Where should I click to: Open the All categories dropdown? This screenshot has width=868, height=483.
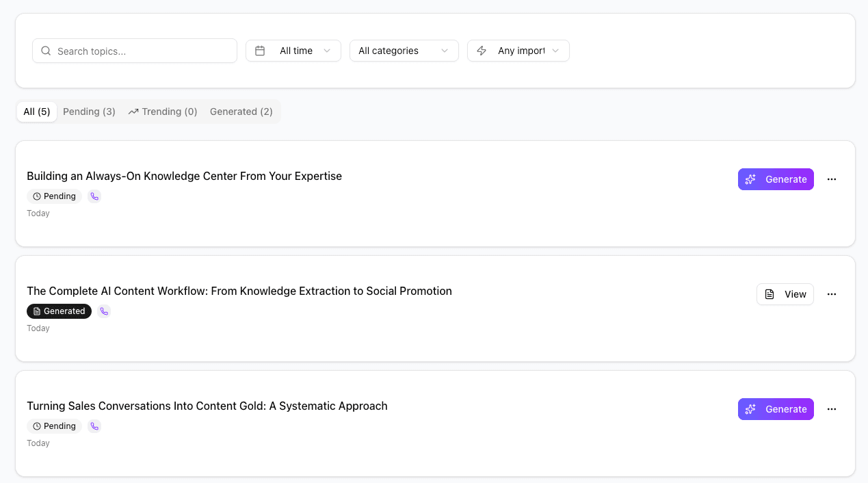404,50
